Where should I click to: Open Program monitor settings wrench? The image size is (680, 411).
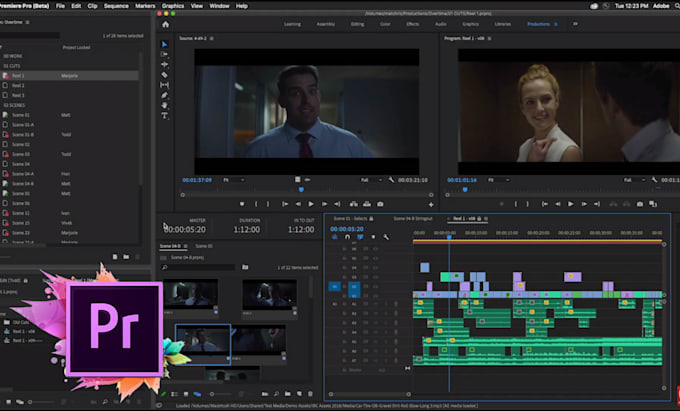tap(654, 180)
